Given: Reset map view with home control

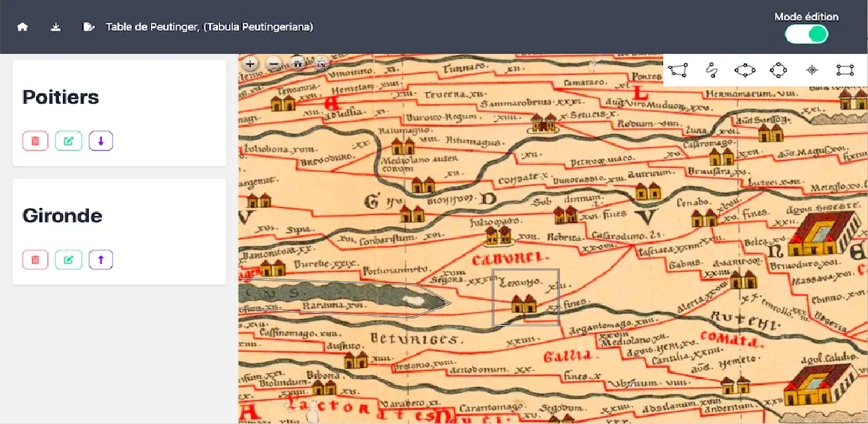Looking at the screenshot, I should point(297,64).
